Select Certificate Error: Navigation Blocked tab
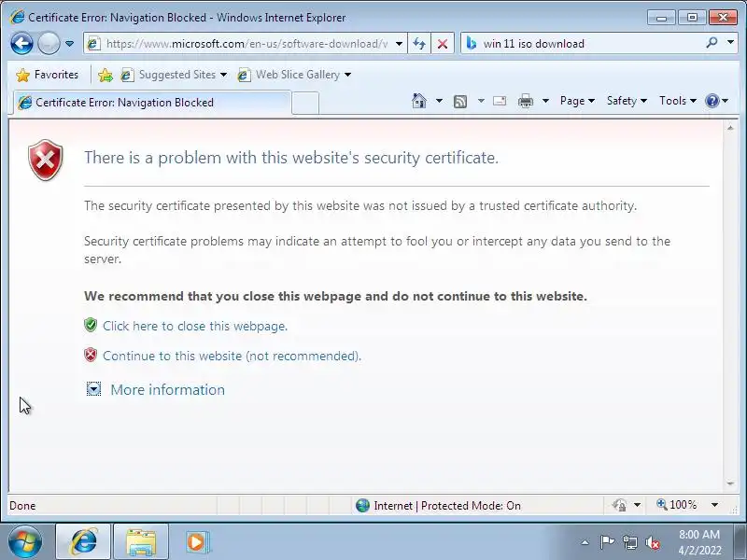 pos(152,103)
